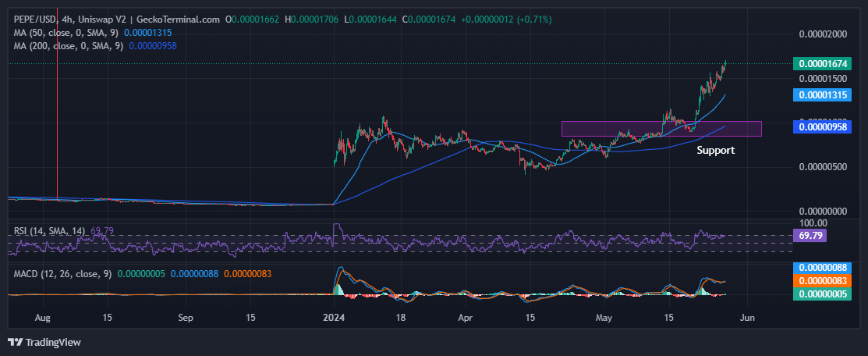Click the 18 label on time axis
The height and width of the screenshot is (356, 868).
(401, 319)
